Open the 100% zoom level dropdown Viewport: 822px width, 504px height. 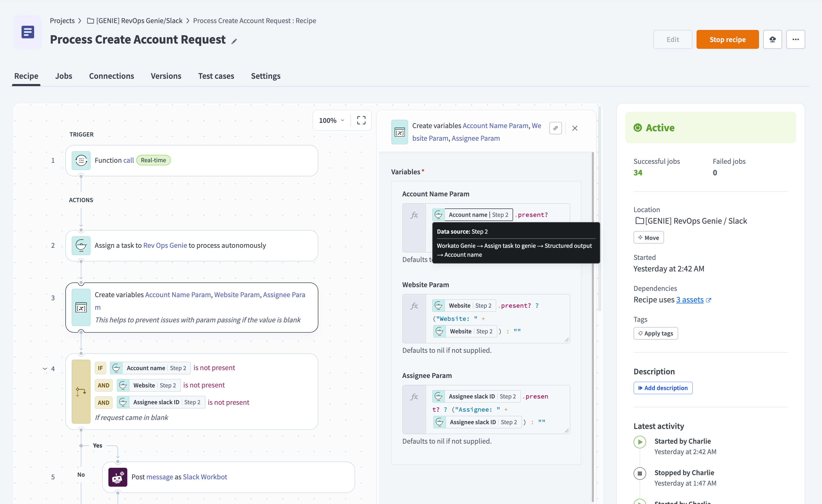[x=331, y=120]
